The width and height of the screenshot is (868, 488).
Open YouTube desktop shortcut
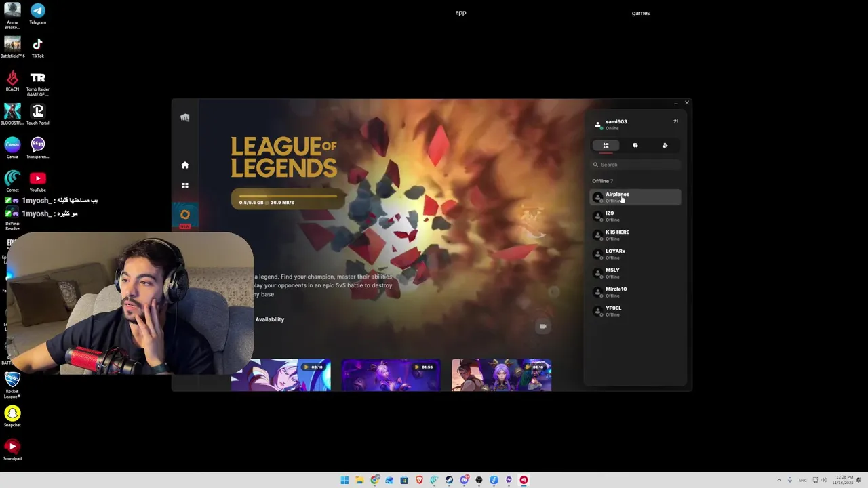point(37,182)
